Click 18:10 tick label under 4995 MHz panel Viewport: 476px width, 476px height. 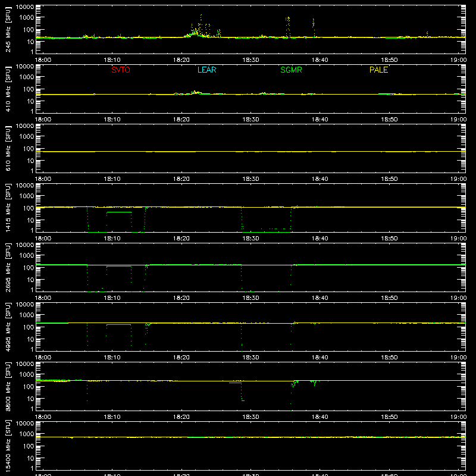pyautogui.click(x=112, y=358)
